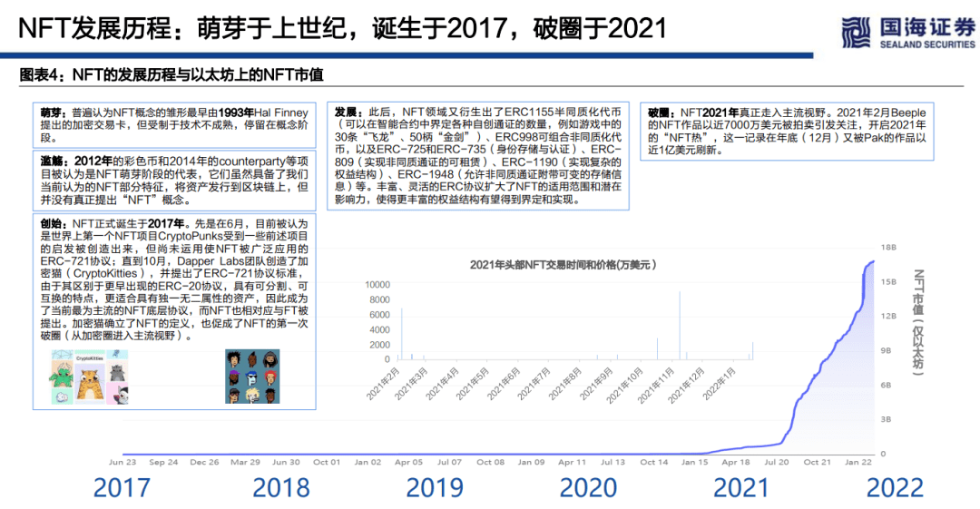The image size is (980, 509).
Task: Click the NFT市值 vertical axis title
Action: point(917,322)
